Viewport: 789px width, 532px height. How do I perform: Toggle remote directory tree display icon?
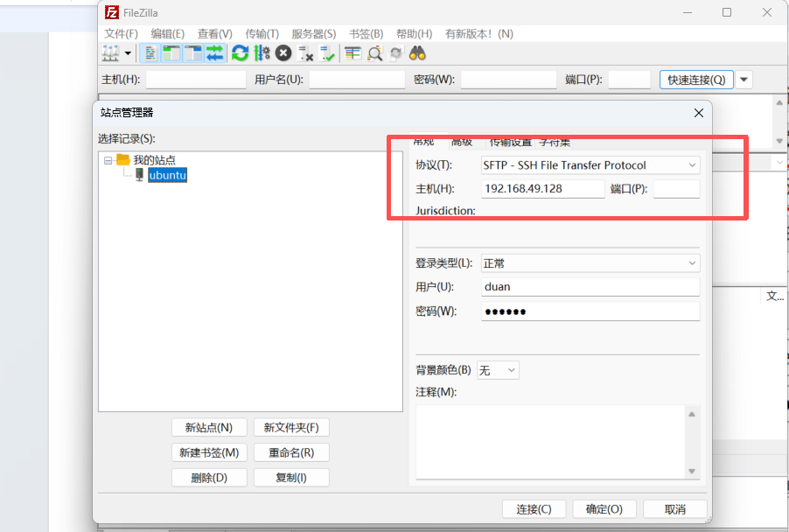pyautogui.click(x=192, y=52)
